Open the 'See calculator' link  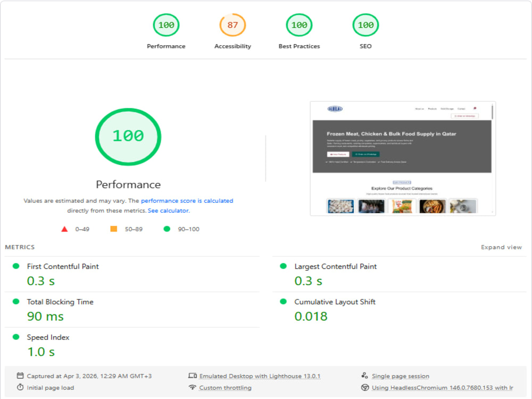click(168, 210)
